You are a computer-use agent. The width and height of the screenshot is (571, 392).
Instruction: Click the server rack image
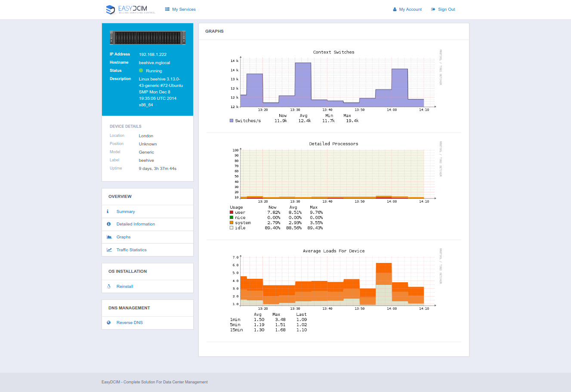148,38
